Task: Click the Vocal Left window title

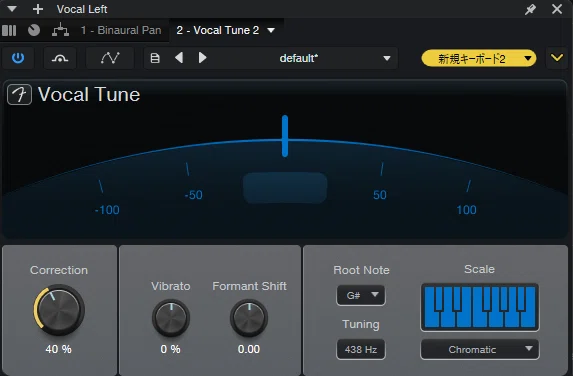Action: click(x=82, y=9)
